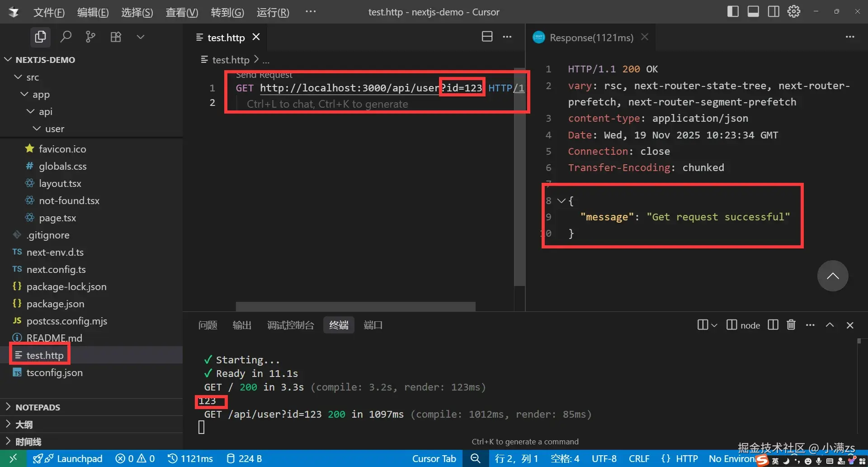Open package.json in the explorer

[55, 304]
